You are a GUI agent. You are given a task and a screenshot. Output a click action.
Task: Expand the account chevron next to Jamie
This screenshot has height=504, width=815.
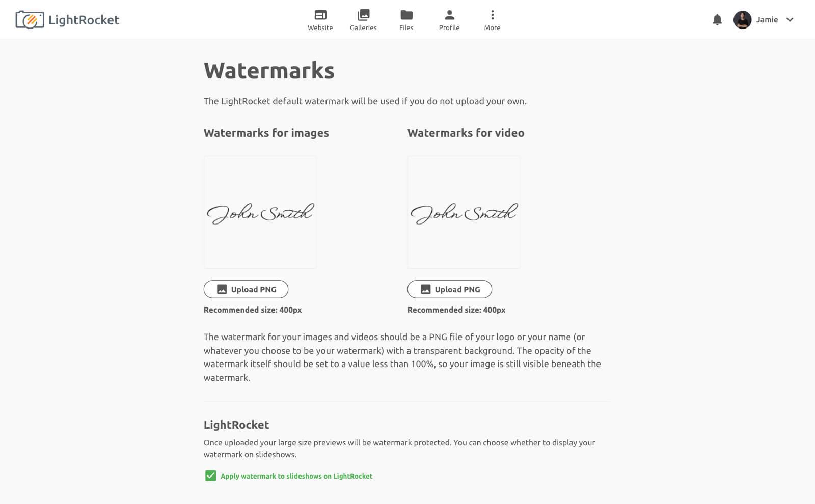(x=790, y=20)
